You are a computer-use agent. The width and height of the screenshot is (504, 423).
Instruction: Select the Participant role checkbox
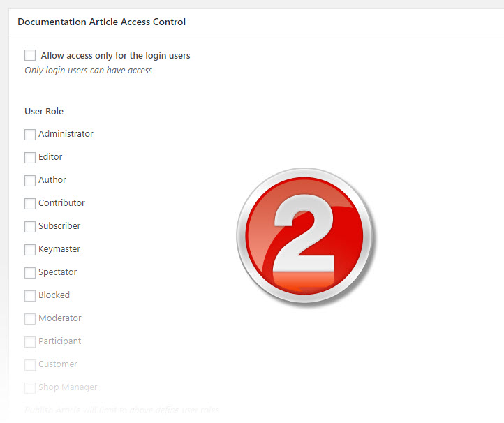click(x=30, y=341)
